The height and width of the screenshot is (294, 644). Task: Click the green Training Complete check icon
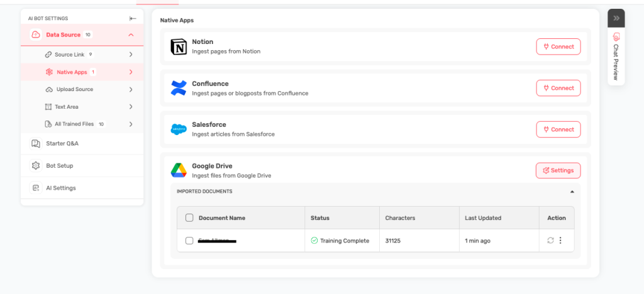point(314,241)
